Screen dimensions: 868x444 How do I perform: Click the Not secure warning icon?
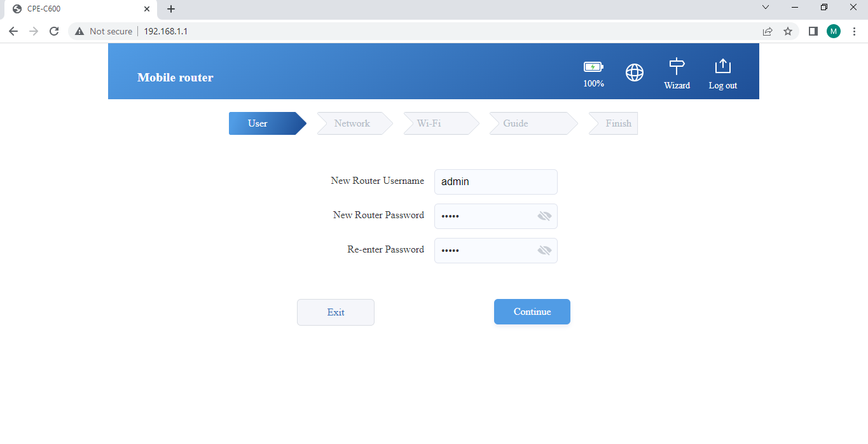[x=79, y=31]
